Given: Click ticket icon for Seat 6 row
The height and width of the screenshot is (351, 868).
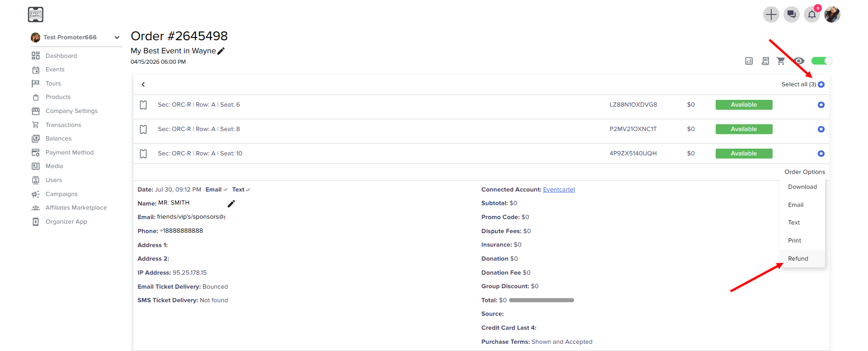Looking at the screenshot, I should 143,105.
